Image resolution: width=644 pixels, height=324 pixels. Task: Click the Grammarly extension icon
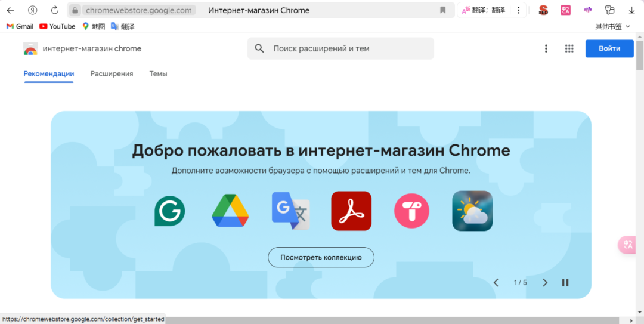coord(169,211)
